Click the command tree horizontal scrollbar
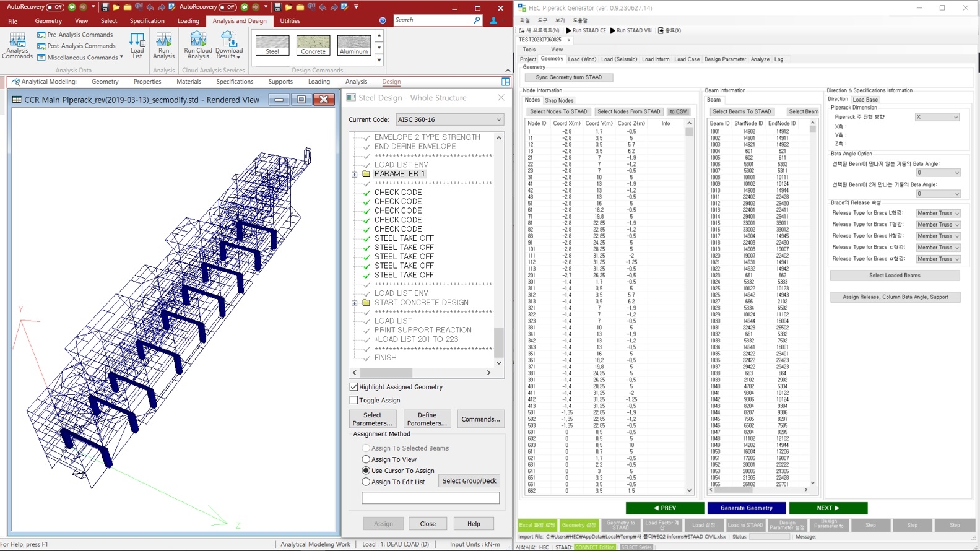Screen dimensions: 980x551 (x=386, y=373)
